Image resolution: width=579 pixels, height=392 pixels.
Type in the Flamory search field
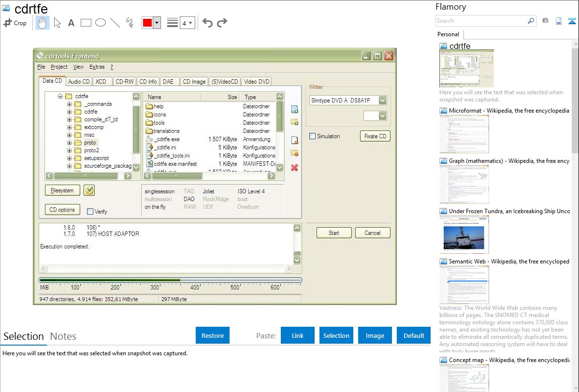click(x=481, y=21)
